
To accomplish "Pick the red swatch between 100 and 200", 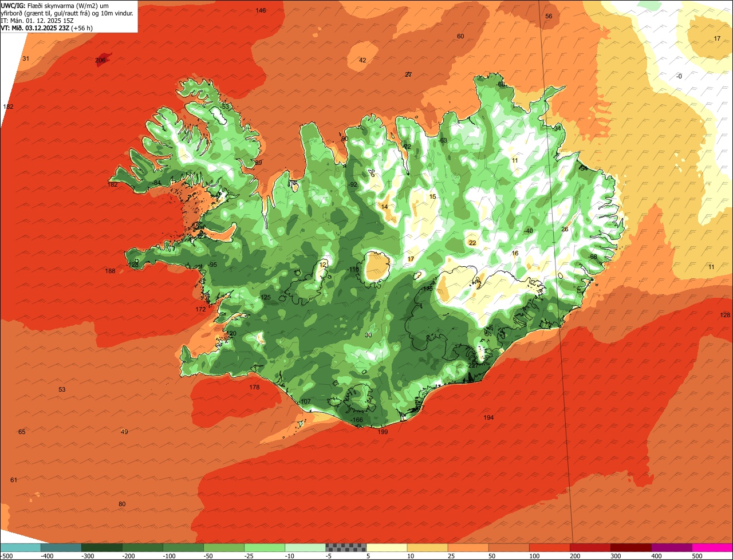I will pos(550,547).
